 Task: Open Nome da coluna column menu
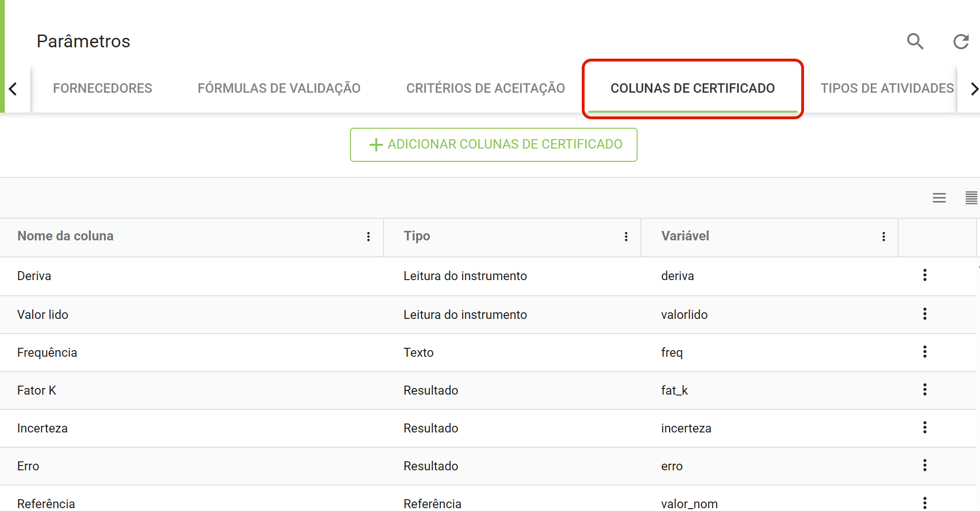click(368, 237)
